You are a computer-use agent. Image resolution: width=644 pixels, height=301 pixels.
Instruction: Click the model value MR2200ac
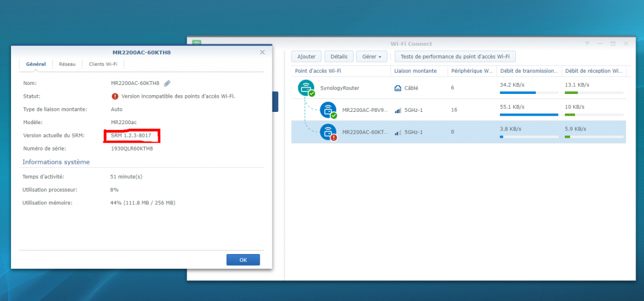pos(124,122)
